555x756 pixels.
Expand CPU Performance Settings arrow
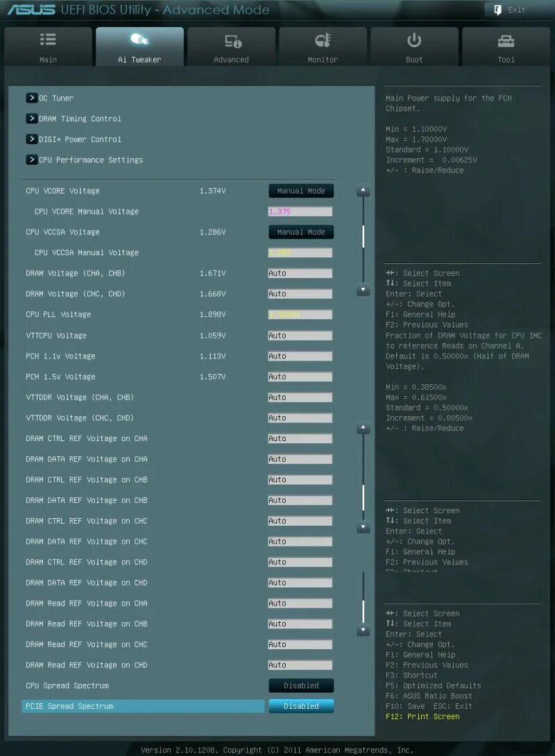tap(32, 160)
